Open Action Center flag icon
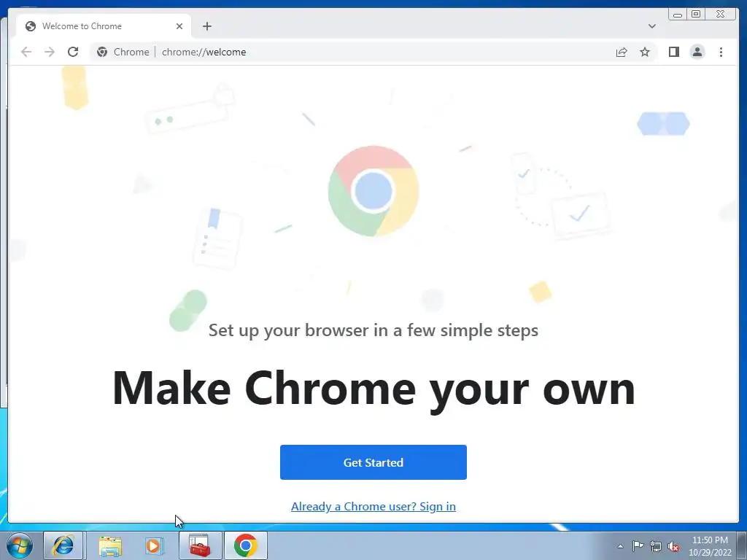Viewport: 747px width, 560px height. click(638, 546)
